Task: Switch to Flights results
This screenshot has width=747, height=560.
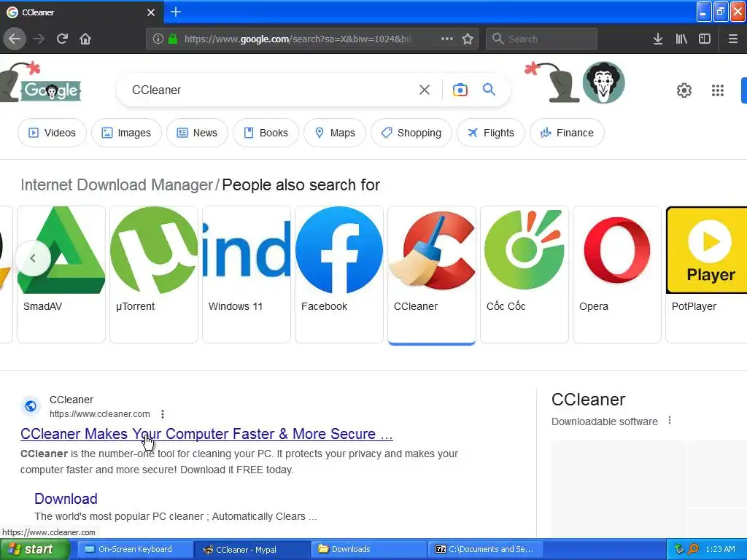Action: click(x=491, y=133)
